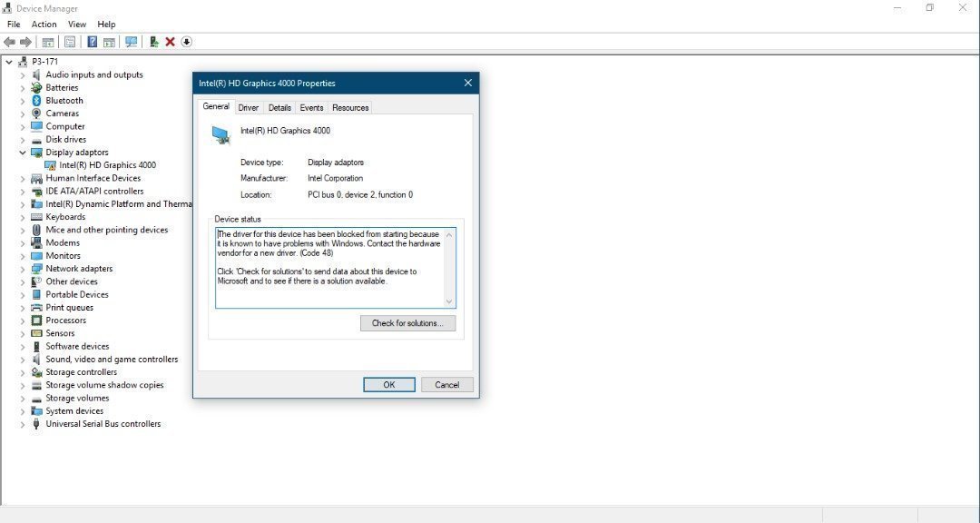
Task: Switch to the Events tab
Action: (311, 108)
